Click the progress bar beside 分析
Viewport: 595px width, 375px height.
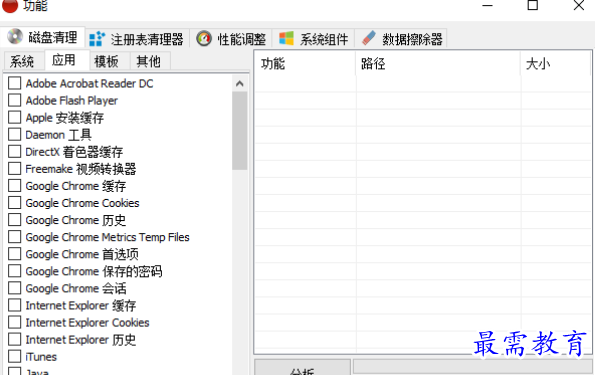(x=472, y=366)
